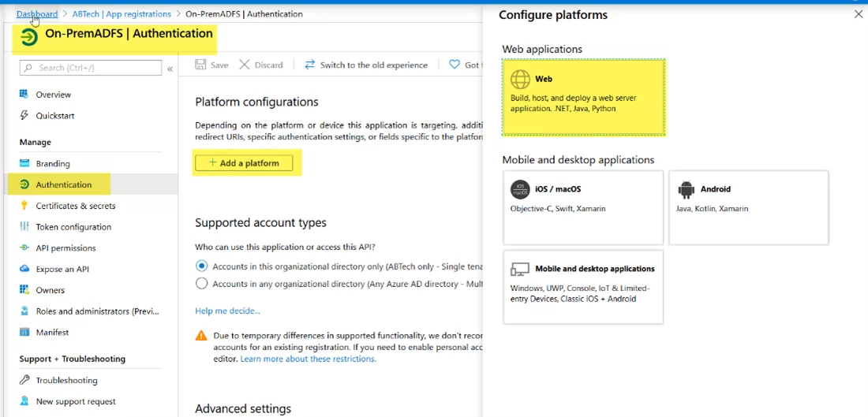The height and width of the screenshot is (417, 868).
Task: Collapse the sidebar with double chevron
Action: point(170,69)
